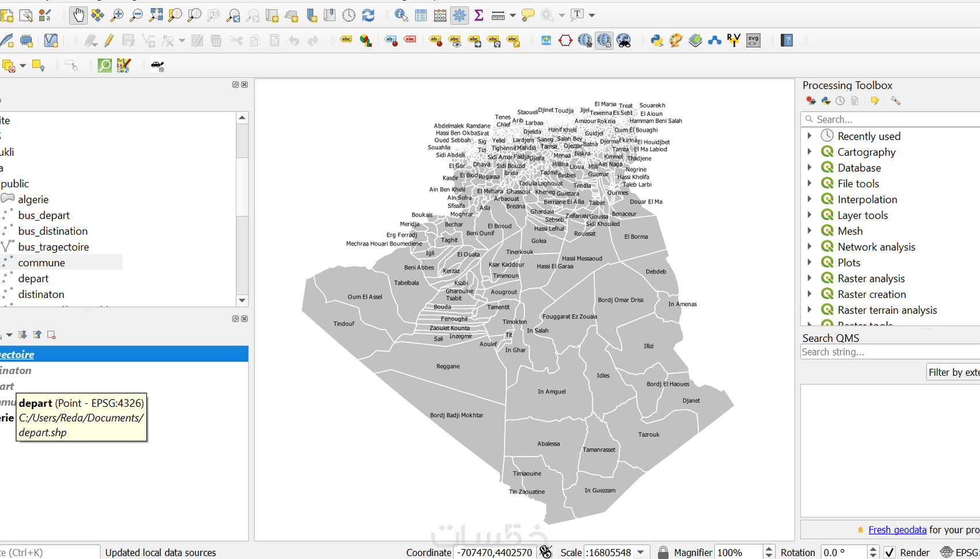Click the Temporal Controller clock icon
Screen dimensions: 980x559
click(x=349, y=15)
